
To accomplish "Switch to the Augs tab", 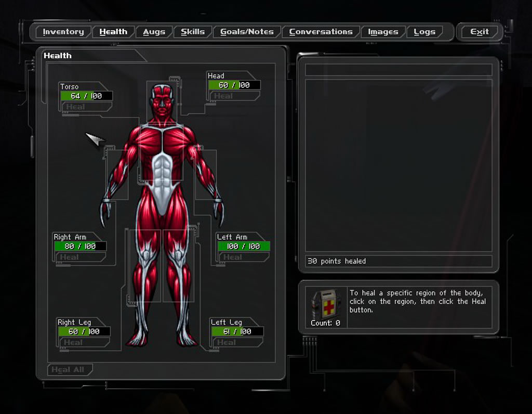I will coord(154,32).
